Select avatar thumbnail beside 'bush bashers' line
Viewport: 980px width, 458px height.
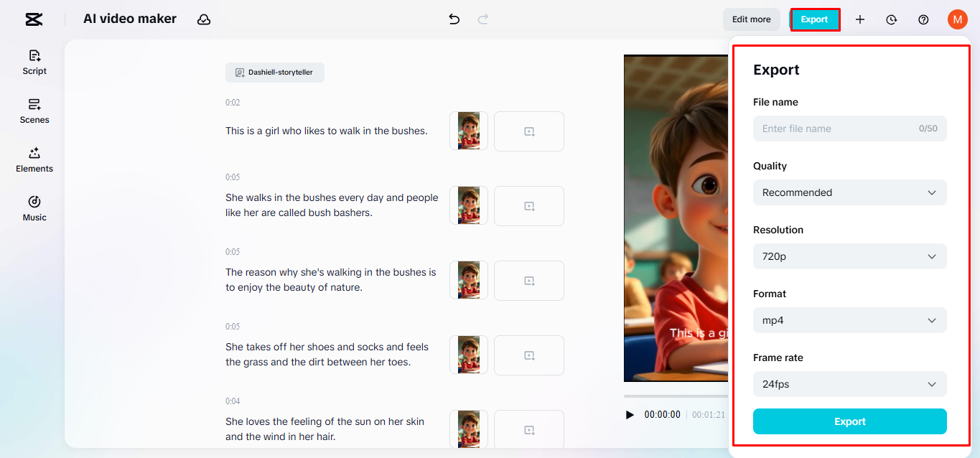click(x=469, y=205)
